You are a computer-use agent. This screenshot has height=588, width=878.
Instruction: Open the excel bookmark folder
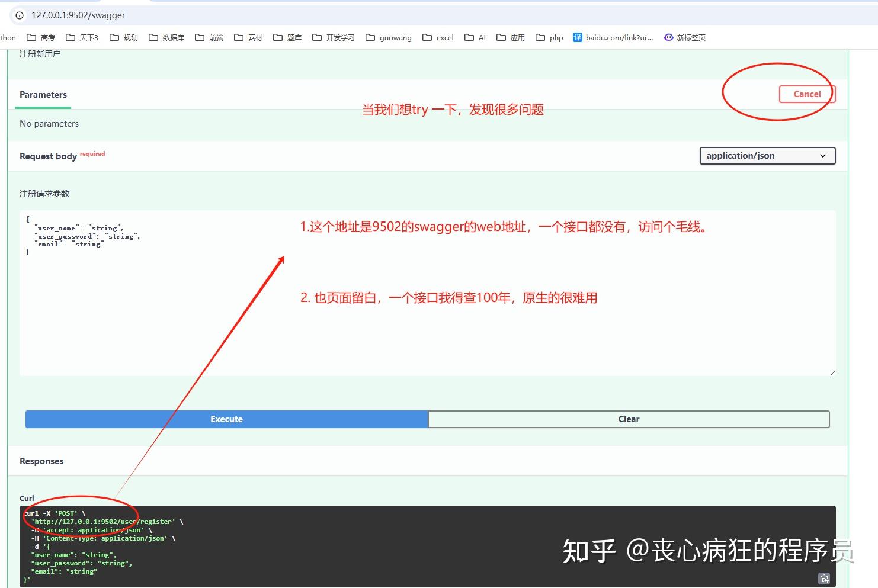[x=438, y=37]
